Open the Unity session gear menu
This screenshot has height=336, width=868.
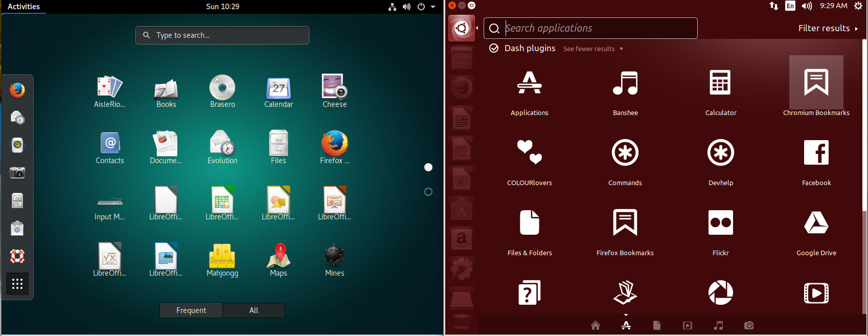[x=858, y=6]
